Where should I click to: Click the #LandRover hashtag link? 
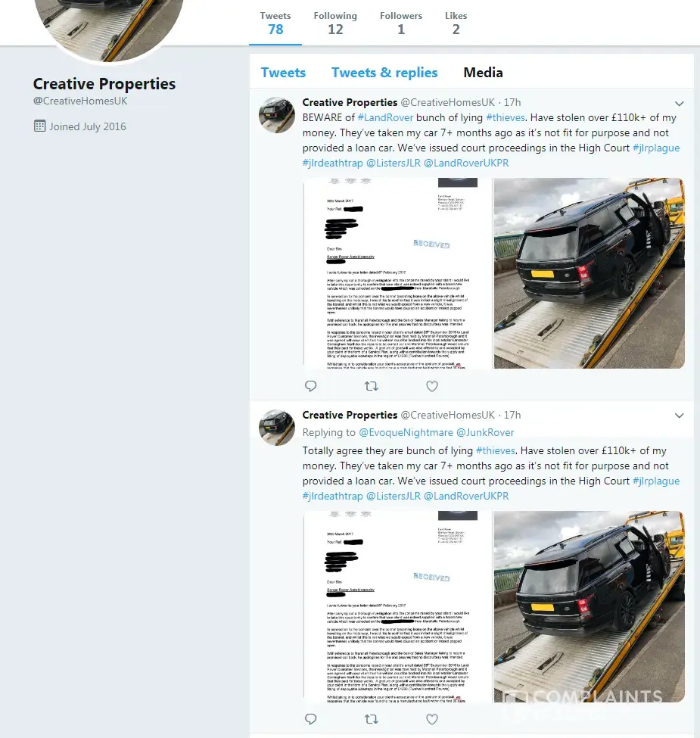point(385,117)
